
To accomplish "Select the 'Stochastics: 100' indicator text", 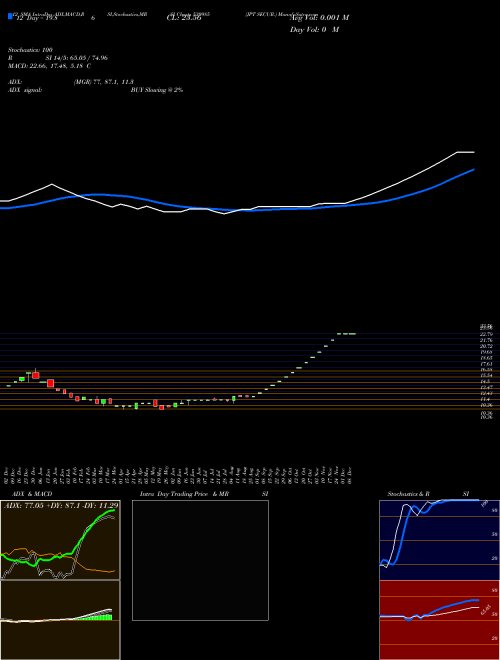I will (x=30, y=50).
